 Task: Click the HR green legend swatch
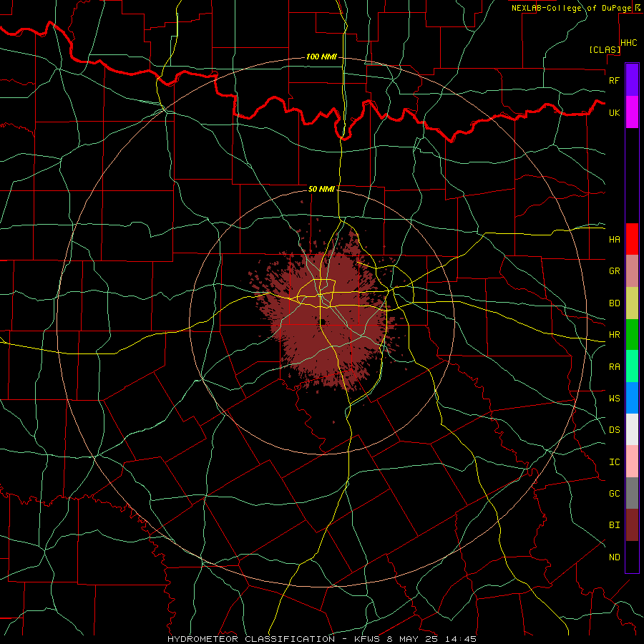point(632,335)
